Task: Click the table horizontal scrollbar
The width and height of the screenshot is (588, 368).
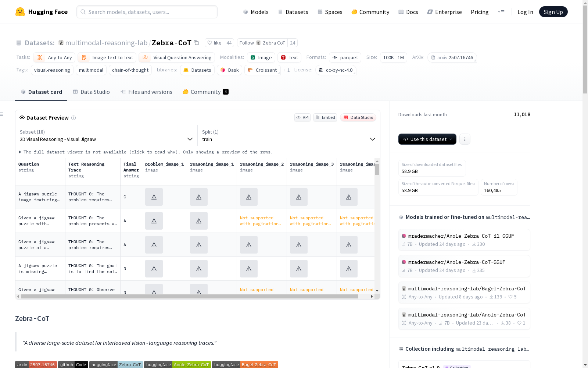Action: (189, 296)
